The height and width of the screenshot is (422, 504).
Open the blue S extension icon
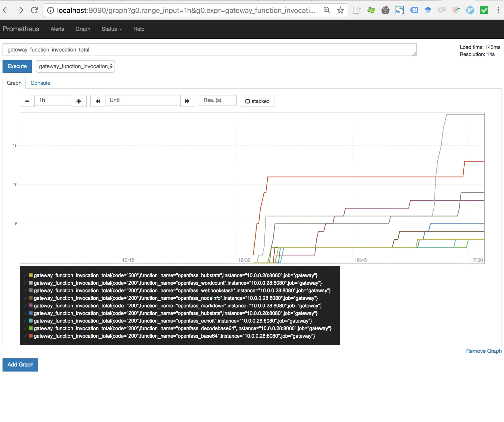399,10
